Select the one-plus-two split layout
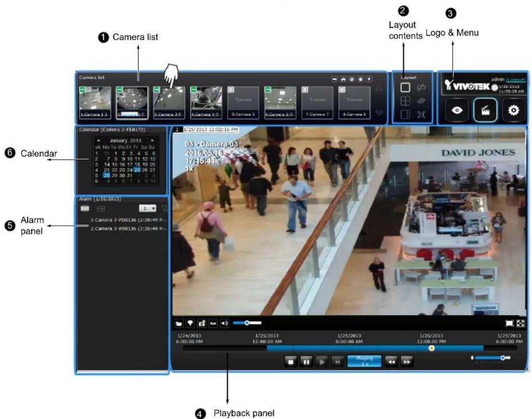 [405, 115]
